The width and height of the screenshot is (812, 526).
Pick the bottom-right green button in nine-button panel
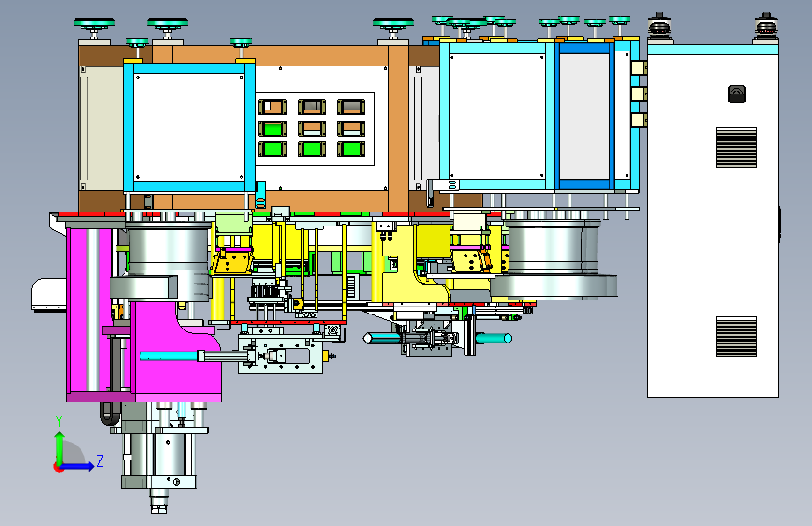[350, 149]
